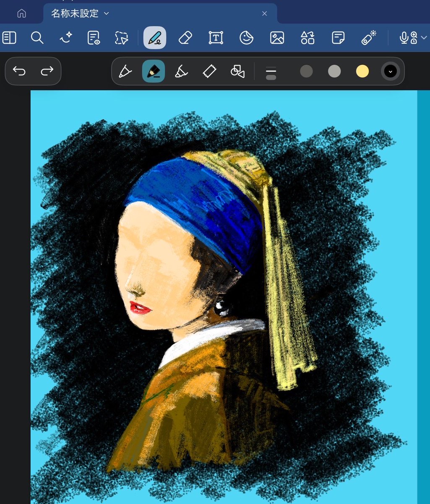
Task: Open the Shapes elements tool
Action: click(308, 38)
